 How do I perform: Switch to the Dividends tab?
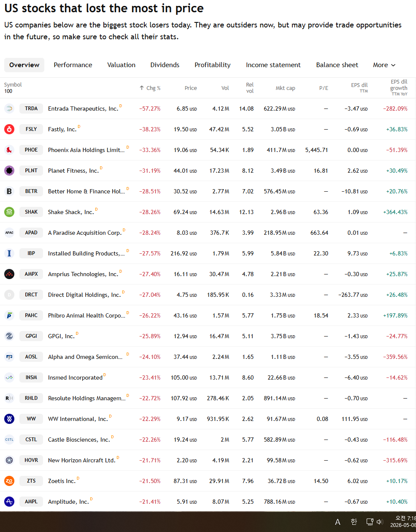pyautogui.click(x=165, y=65)
